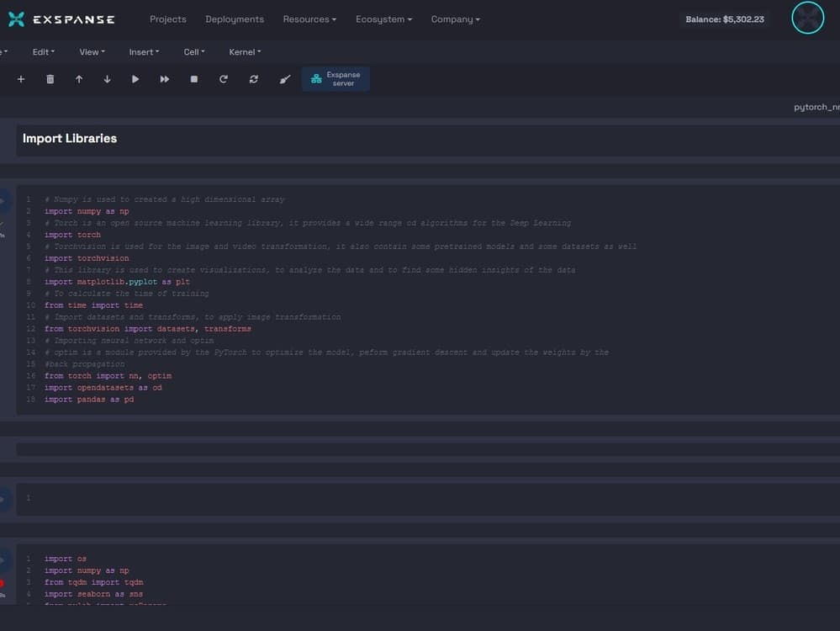840x631 pixels.
Task: Click the empty code cell with line 1
Action: 428,499
